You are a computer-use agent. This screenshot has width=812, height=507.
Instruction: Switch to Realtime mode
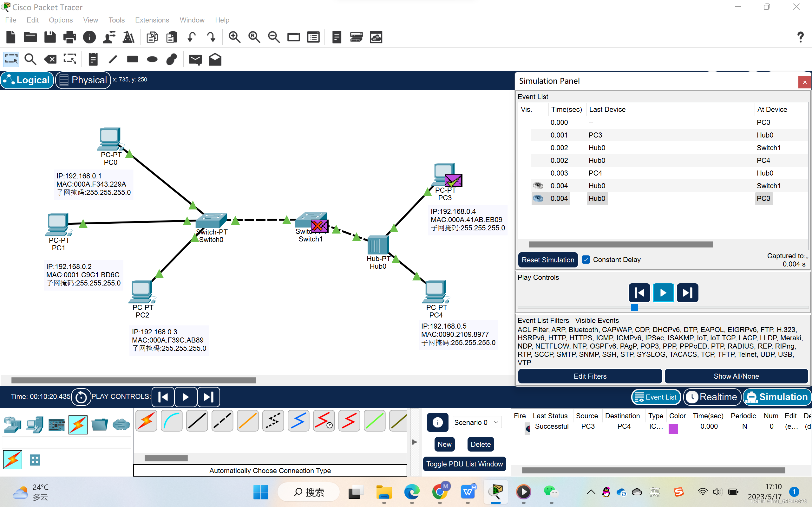[712, 397]
